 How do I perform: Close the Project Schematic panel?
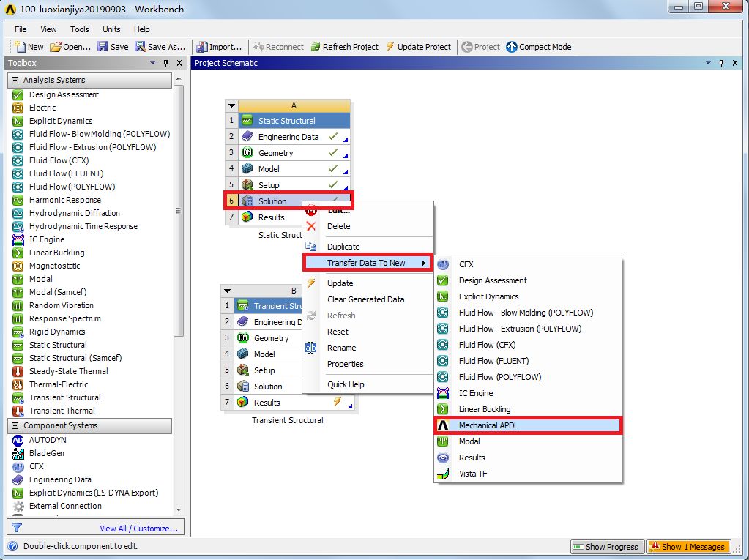(x=734, y=63)
